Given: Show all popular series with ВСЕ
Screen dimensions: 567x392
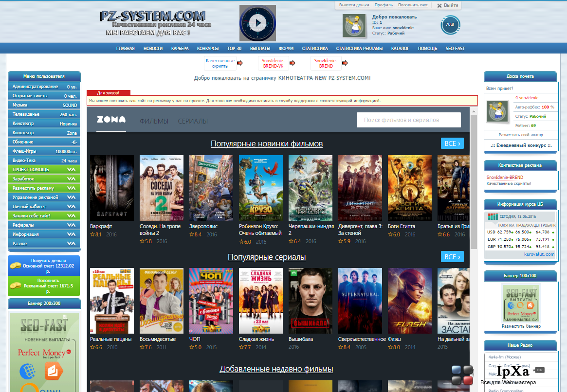Looking at the screenshot, I should (452, 256).
